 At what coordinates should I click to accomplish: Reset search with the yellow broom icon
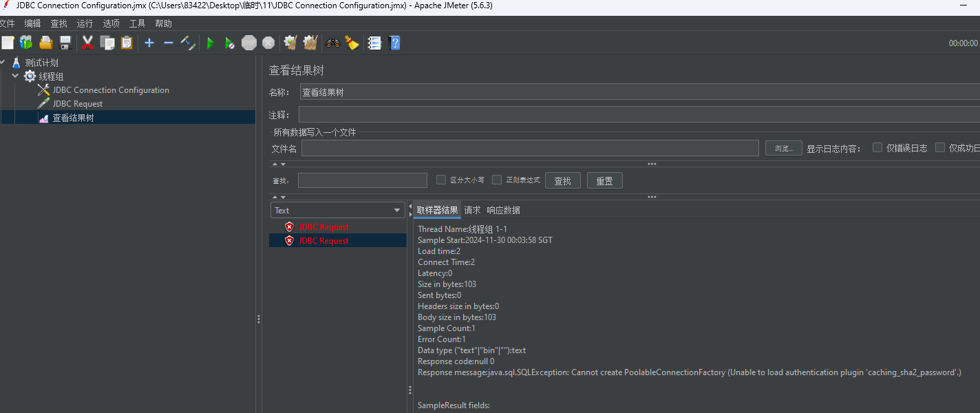tap(352, 43)
